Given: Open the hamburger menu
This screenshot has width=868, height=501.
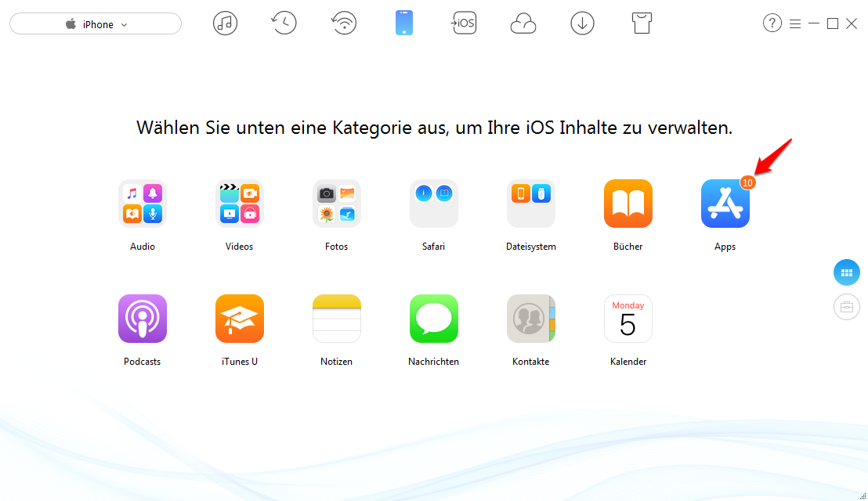Looking at the screenshot, I should coord(795,23).
